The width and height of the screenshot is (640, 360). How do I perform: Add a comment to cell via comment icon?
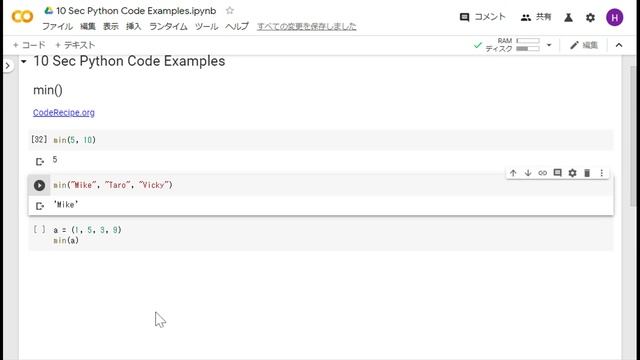[558, 173]
